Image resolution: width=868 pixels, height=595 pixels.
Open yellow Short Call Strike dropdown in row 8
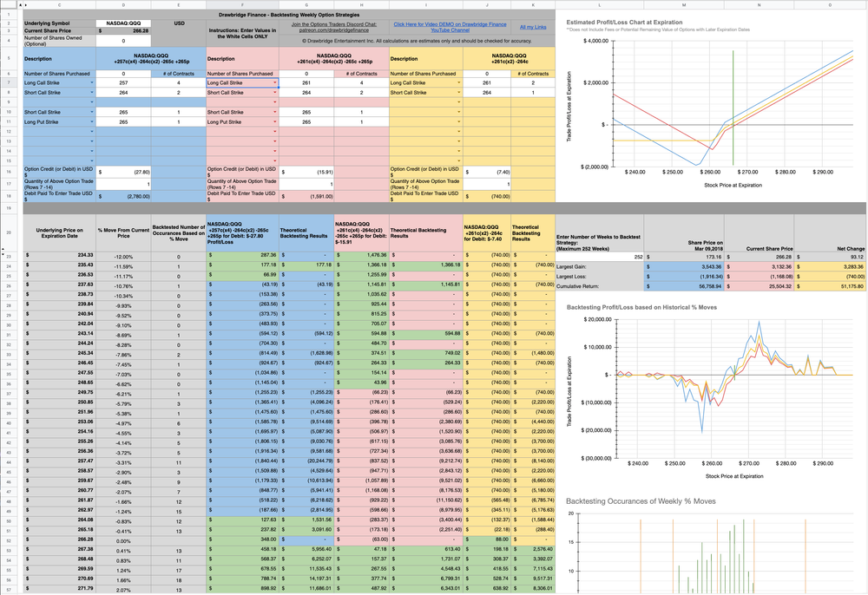click(x=459, y=93)
